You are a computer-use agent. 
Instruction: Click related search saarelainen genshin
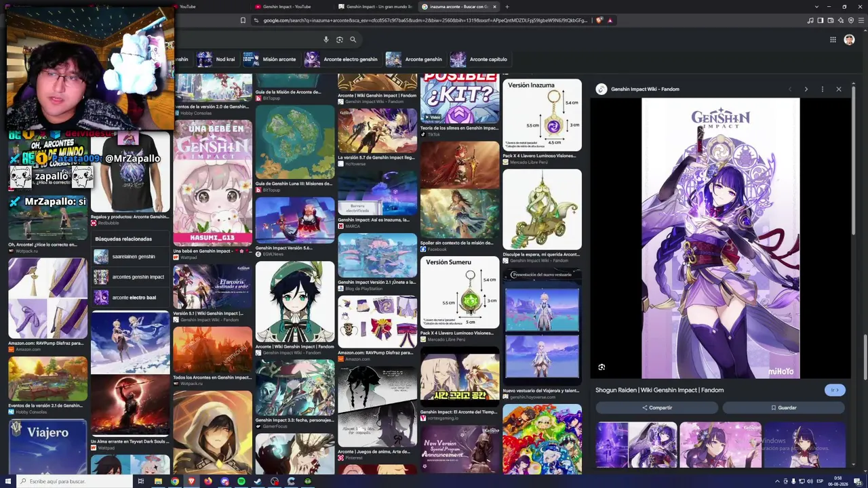(130, 257)
